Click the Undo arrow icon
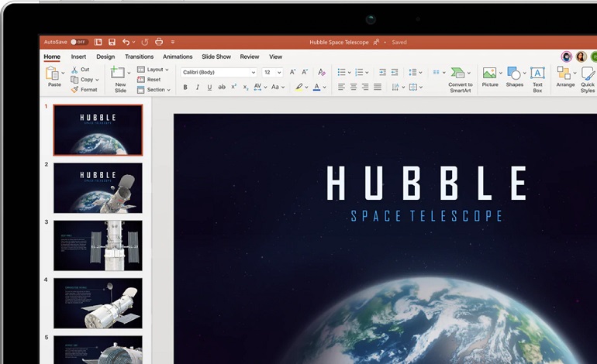The image size is (597, 364). 126,42
